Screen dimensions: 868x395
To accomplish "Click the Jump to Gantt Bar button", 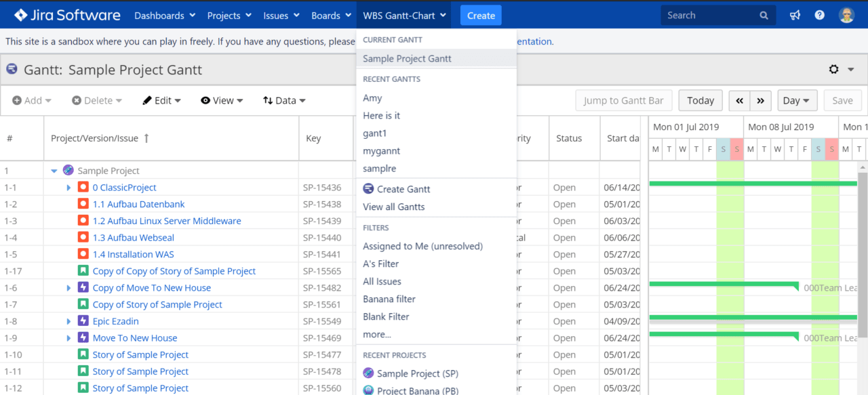I will (624, 100).
